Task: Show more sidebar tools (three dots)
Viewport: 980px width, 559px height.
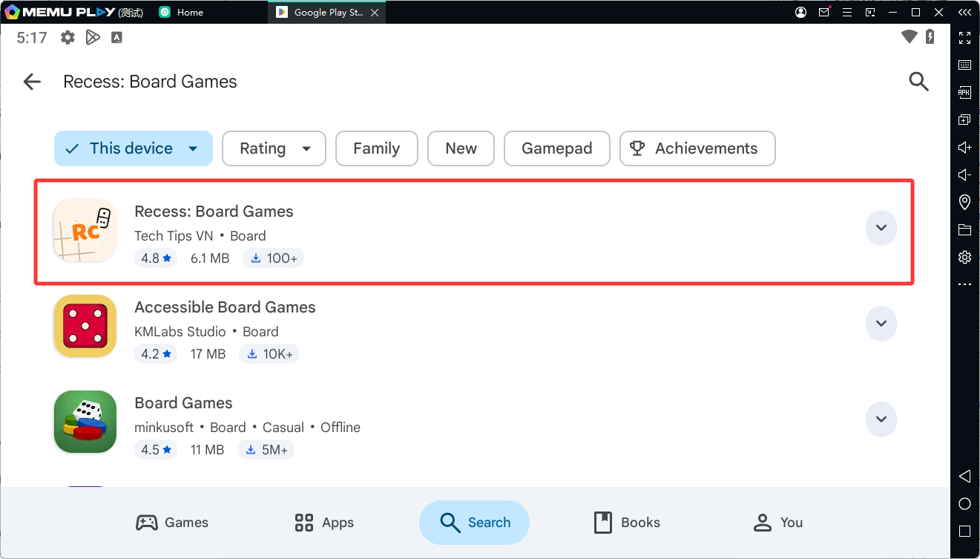Action: pos(964,284)
